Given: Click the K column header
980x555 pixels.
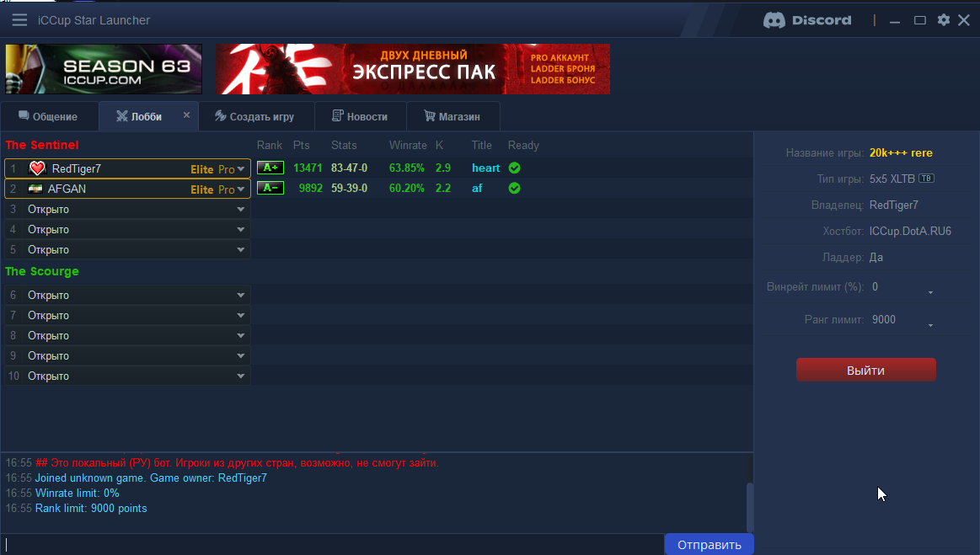Looking at the screenshot, I should 439,145.
